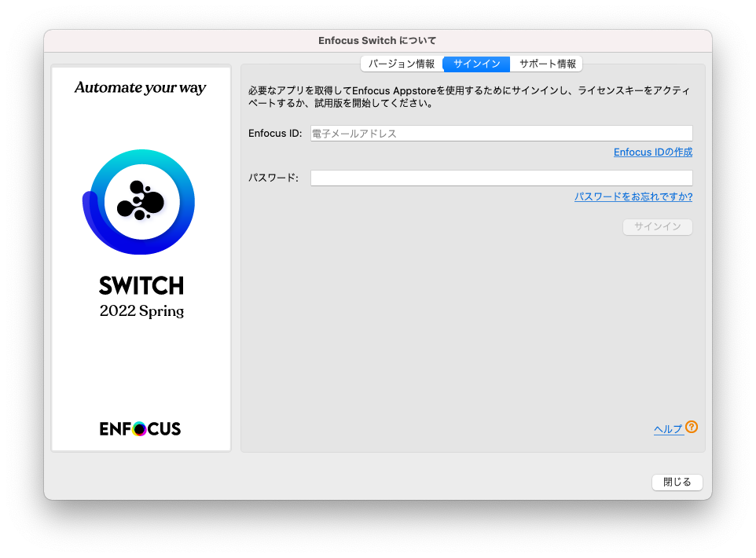
Task: Click the パスワードをお忘れですか? link
Action: pos(633,196)
